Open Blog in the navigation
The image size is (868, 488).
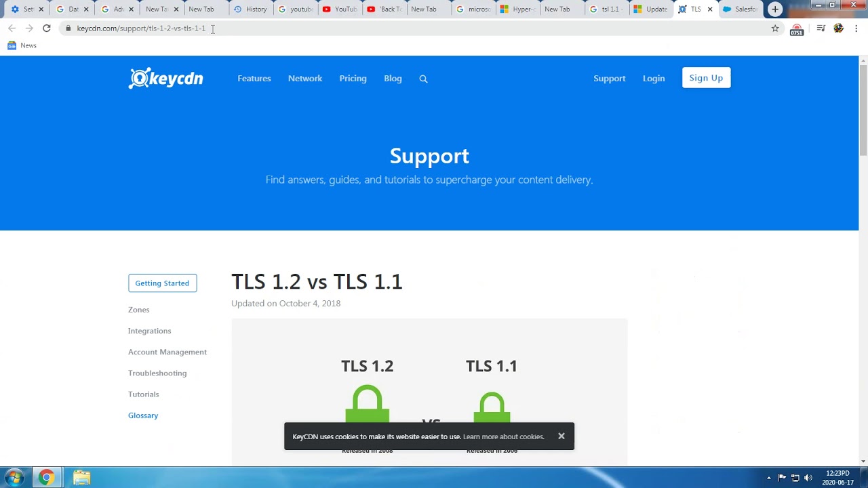click(393, 79)
